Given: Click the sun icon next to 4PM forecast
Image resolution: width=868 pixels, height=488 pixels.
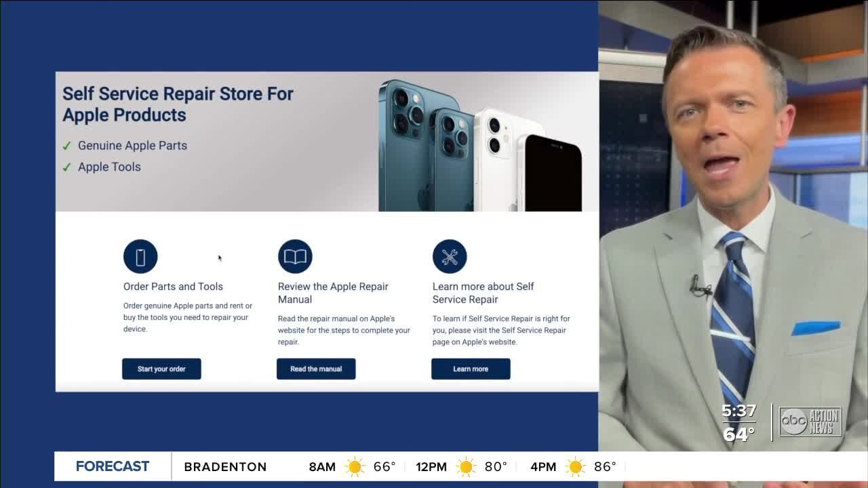Looking at the screenshot, I should pyautogui.click(x=576, y=467).
